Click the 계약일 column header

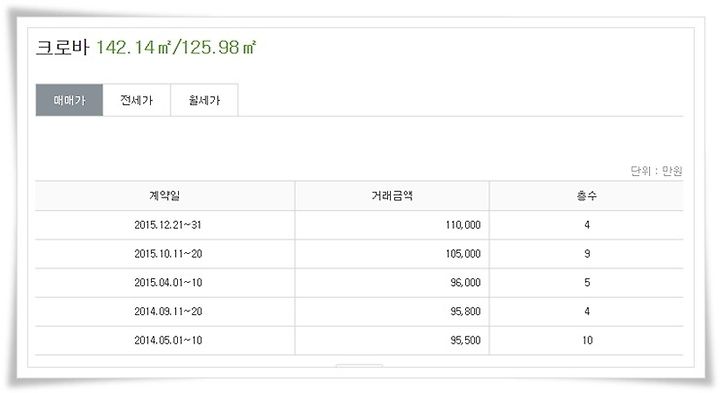(x=165, y=196)
